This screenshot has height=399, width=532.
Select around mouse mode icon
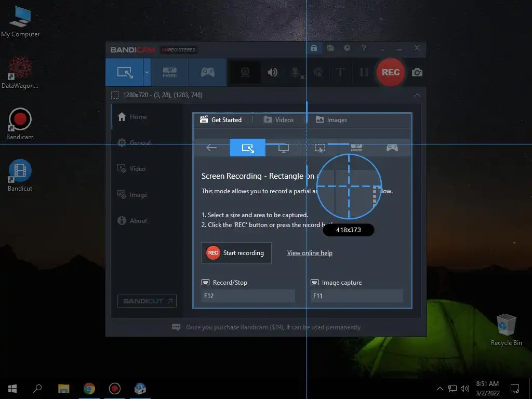point(320,148)
